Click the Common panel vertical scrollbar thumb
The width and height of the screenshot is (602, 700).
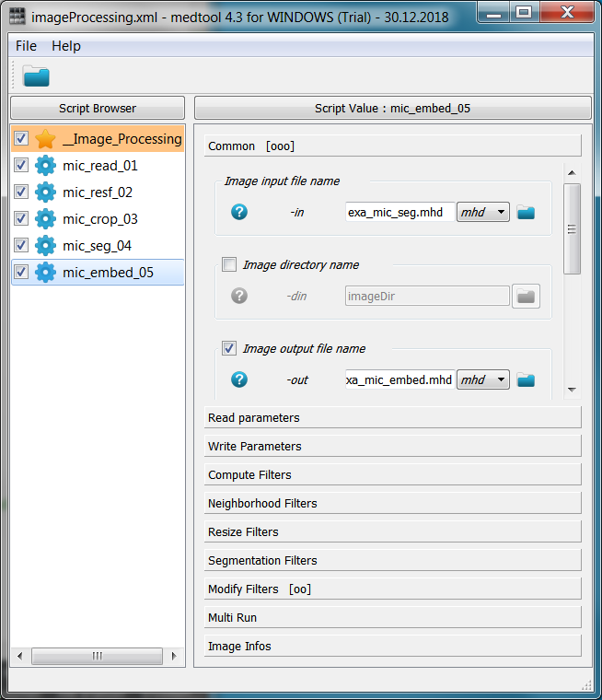click(x=573, y=229)
